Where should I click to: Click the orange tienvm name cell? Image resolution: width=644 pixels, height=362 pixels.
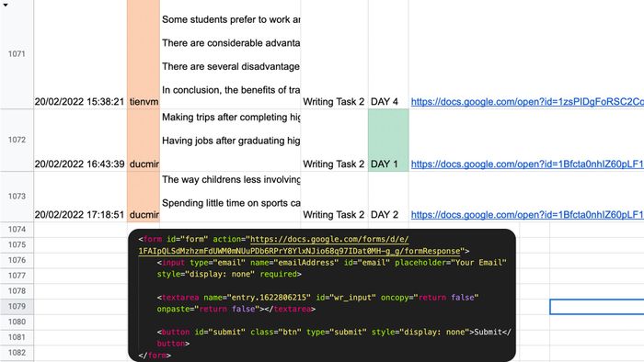point(144,54)
